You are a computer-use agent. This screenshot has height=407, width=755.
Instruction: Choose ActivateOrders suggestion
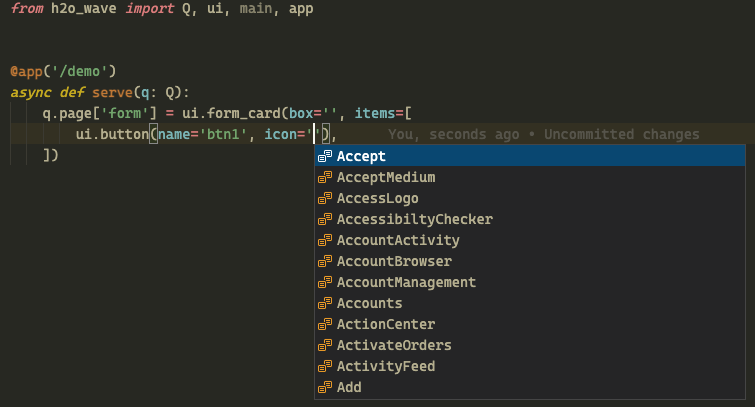[x=530, y=345]
